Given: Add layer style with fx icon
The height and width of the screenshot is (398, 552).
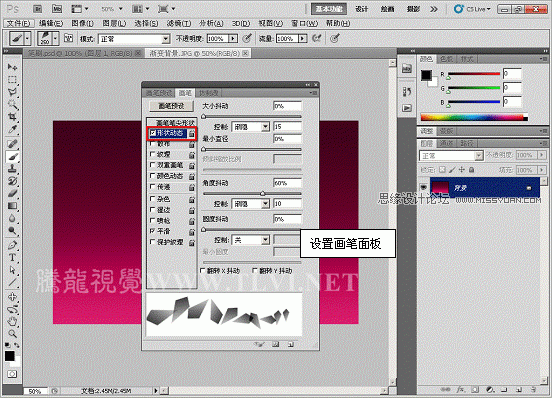Looking at the screenshot, I should [x=460, y=390].
